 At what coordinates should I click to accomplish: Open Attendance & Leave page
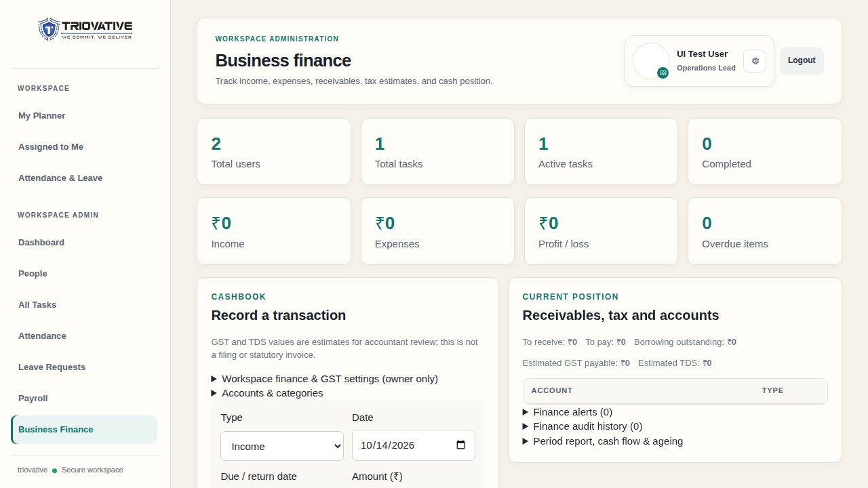tap(84, 178)
